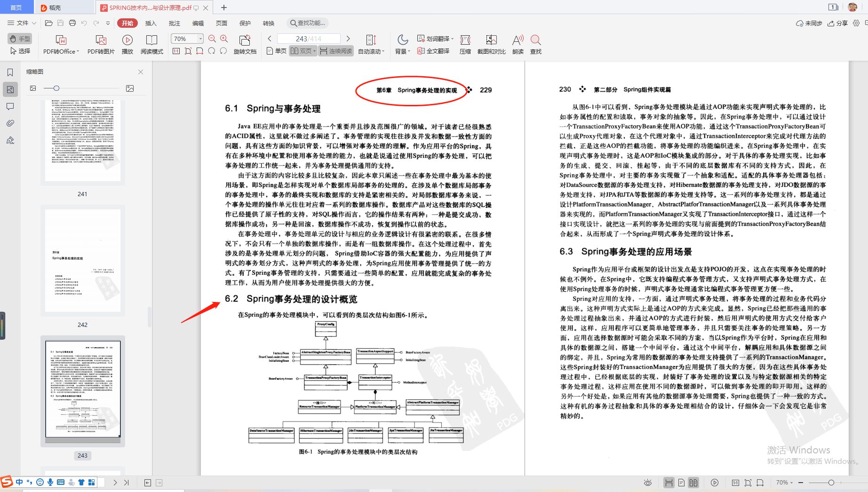
Task: Select page 242 thumbnail
Action: coord(83,261)
